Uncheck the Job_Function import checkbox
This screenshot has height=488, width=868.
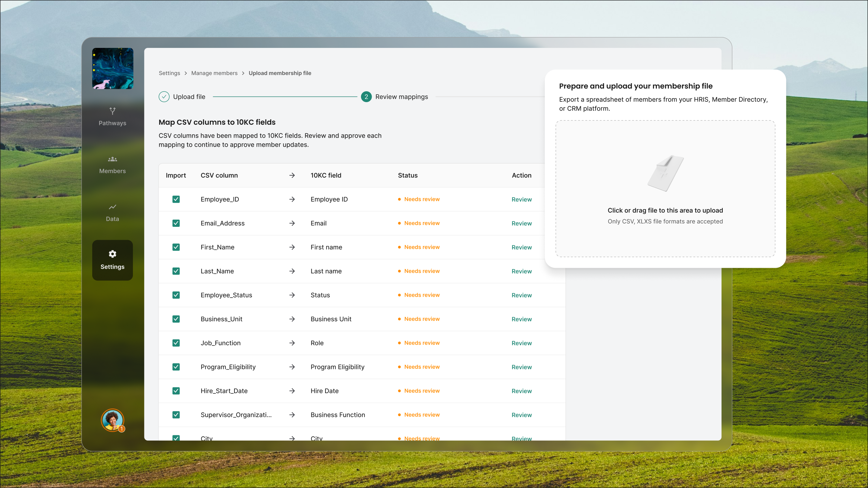[176, 343]
